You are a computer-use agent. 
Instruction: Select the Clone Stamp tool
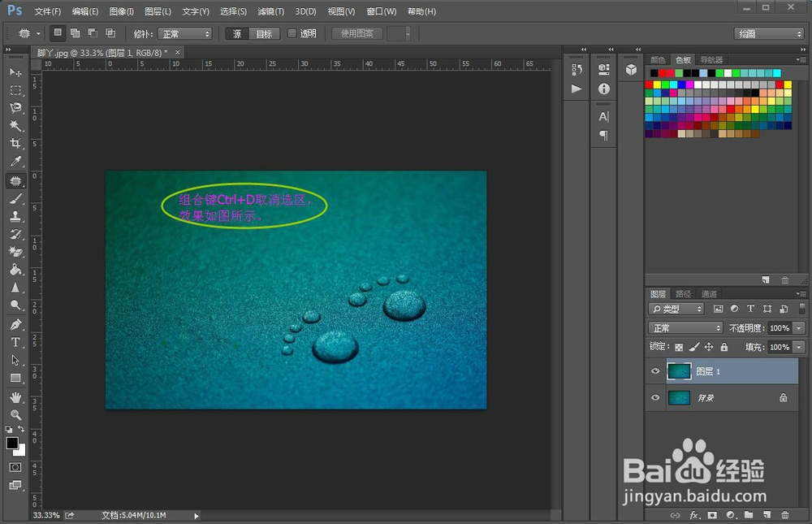[15, 217]
